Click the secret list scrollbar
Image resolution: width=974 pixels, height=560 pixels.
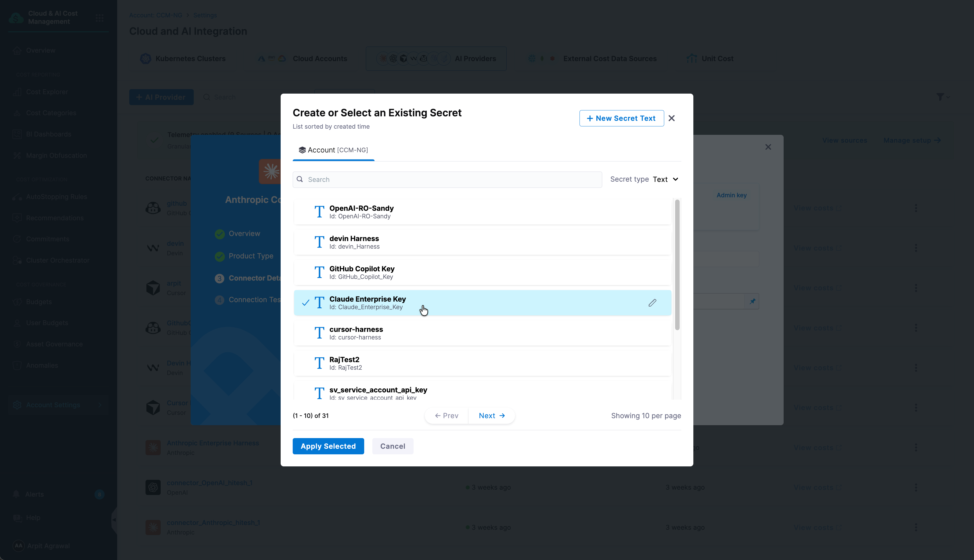[677, 265]
